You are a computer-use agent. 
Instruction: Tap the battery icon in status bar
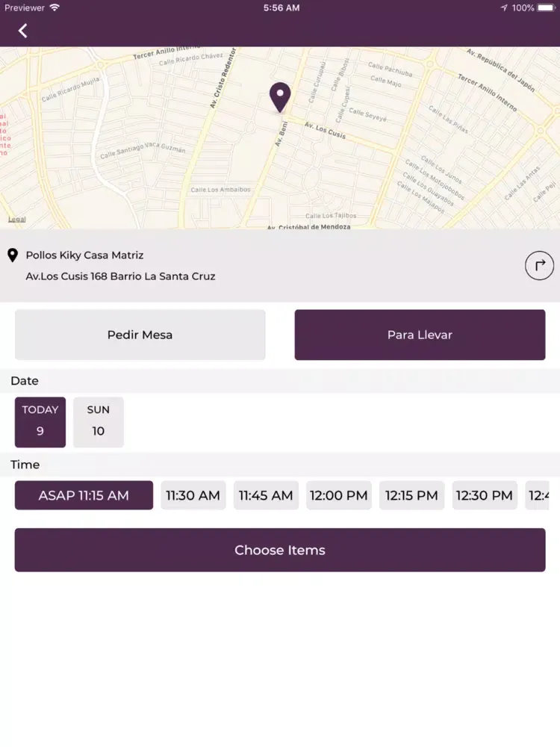547,7
